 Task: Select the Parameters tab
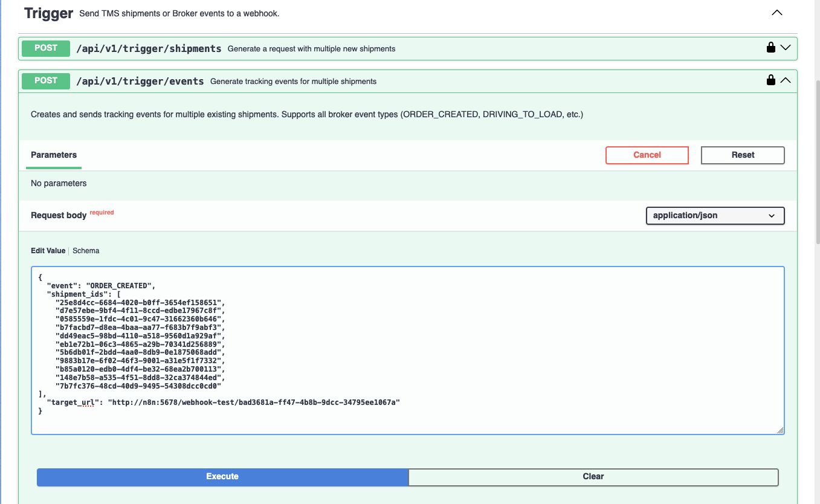pyautogui.click(x=54, y=155)
